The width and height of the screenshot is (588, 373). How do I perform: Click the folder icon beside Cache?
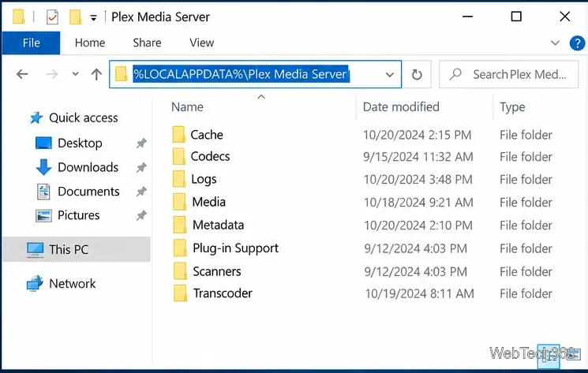[179, 134]
